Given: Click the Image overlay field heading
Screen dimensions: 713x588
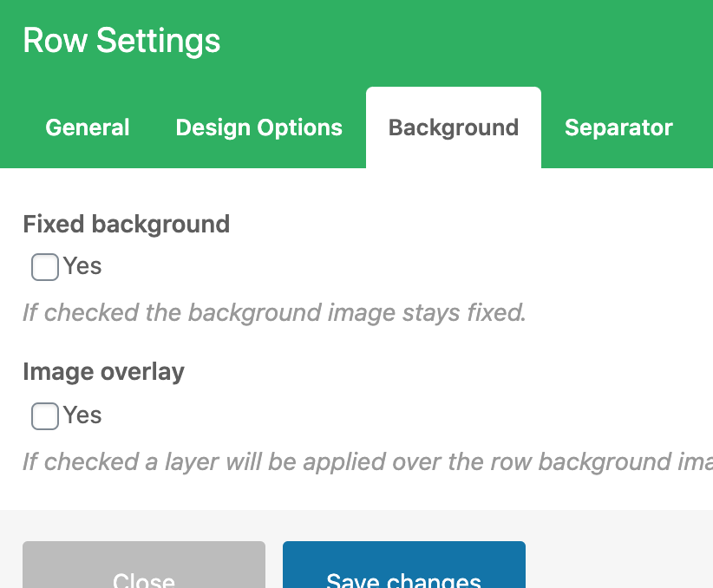Looking at the screenshot, I should 104,372.
